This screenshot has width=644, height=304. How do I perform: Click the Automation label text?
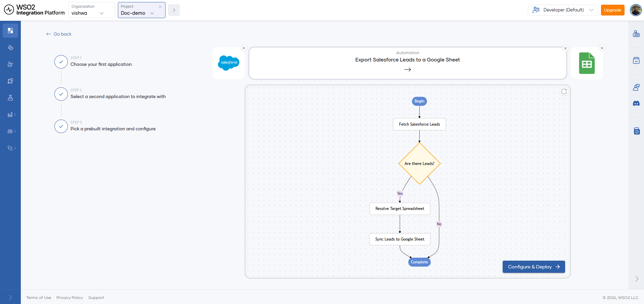[x=408, y=53]
